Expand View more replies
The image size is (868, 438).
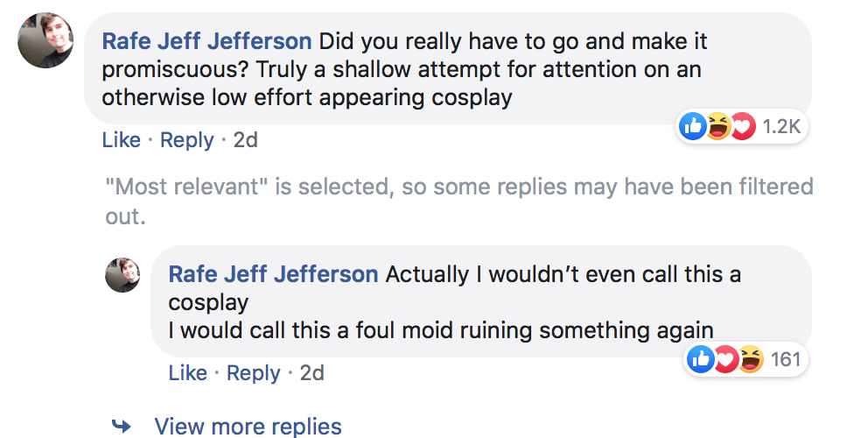point(248,426)
